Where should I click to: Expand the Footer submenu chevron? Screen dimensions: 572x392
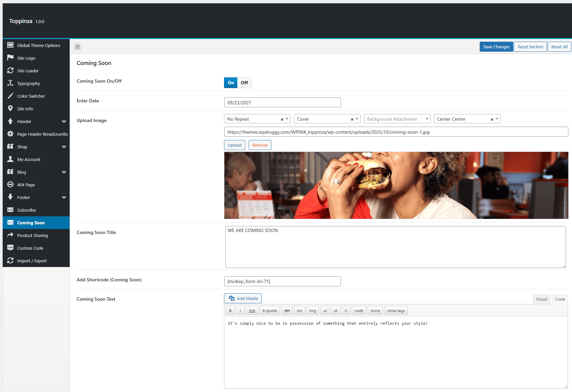pos(64,197)
